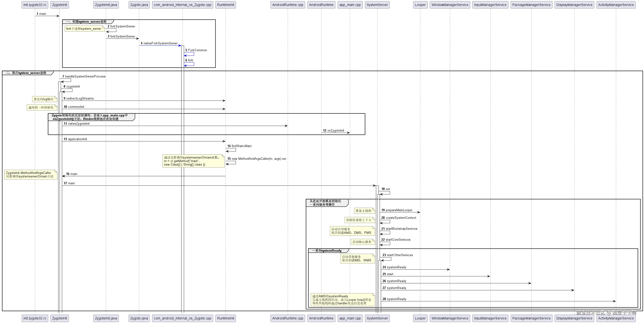Click the startBootstrapServices message label
Viewport: 644px width, 323px height.
(x=401, y=229)
